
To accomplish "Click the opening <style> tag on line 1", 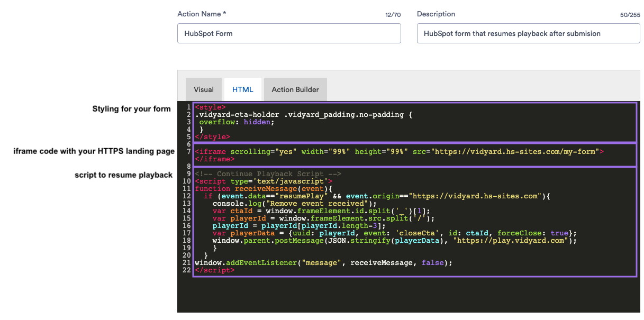I will [x=210, y=107].
